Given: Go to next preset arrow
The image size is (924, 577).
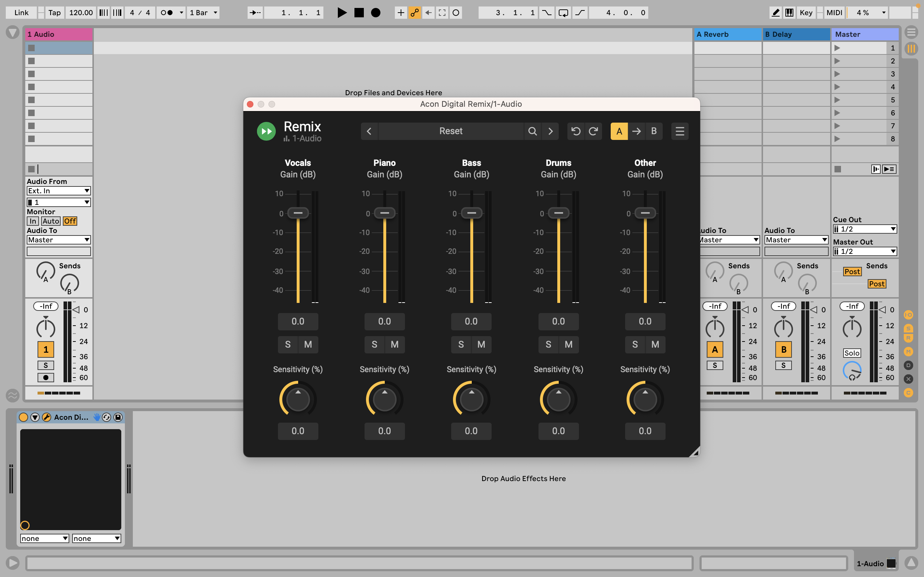Looking at the screenshot, I should click(550, 131).
